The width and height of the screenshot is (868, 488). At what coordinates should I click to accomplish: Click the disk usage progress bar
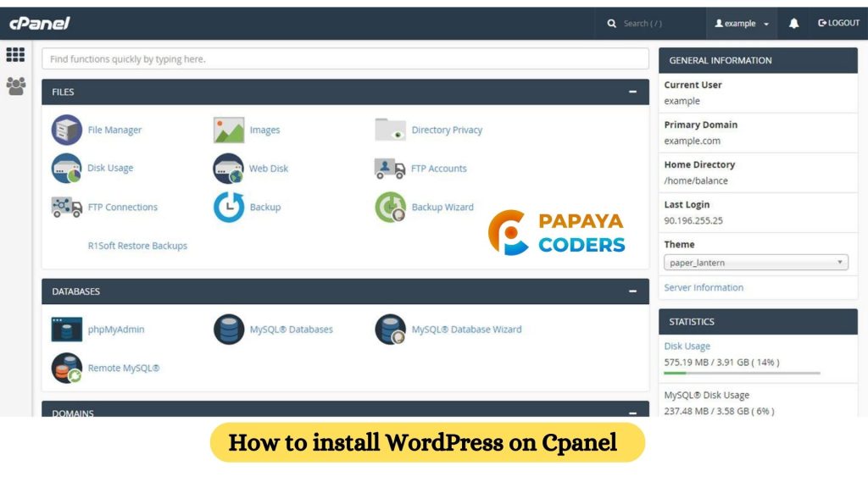point(742,374)
